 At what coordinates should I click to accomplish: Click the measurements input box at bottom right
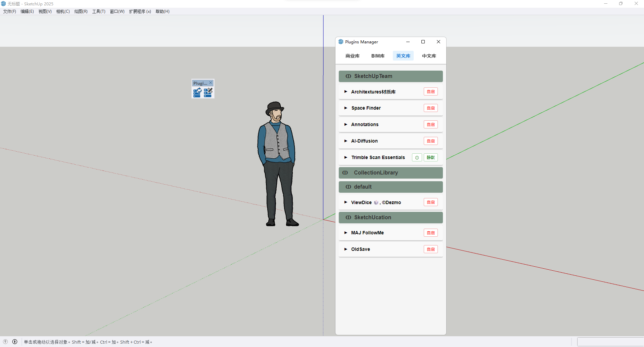pyautogui.click(x=610, y=342)
